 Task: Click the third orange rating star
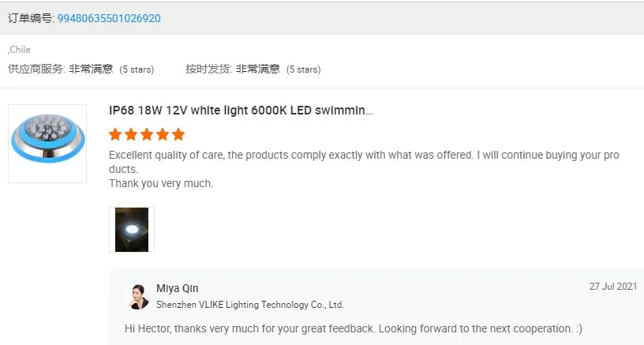pos(147,134)
